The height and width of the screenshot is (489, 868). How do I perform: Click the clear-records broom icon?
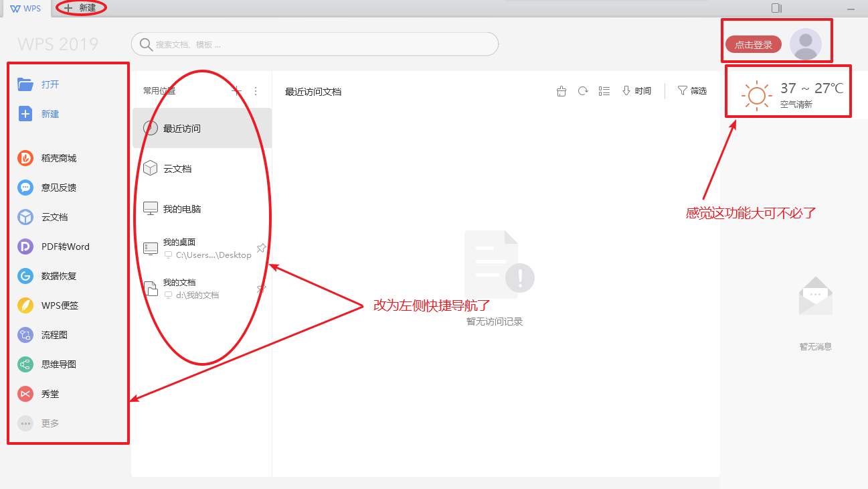561,91
